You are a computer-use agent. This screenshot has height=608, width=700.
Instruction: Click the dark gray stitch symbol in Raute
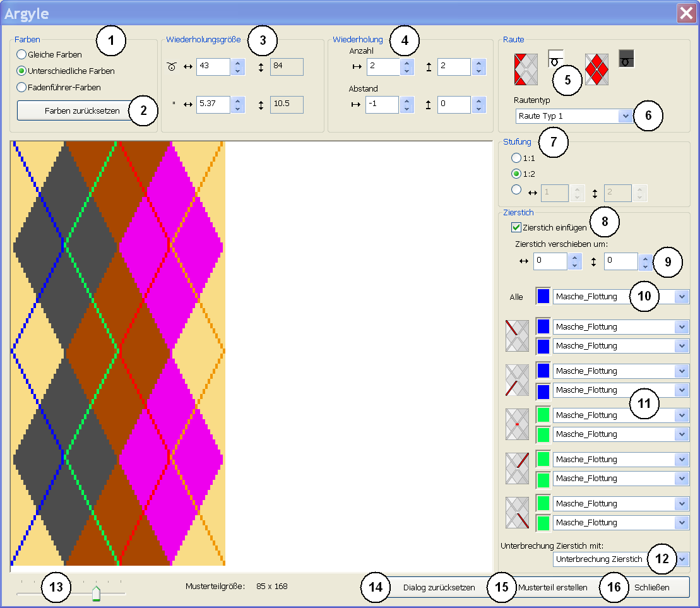point(626,59)
